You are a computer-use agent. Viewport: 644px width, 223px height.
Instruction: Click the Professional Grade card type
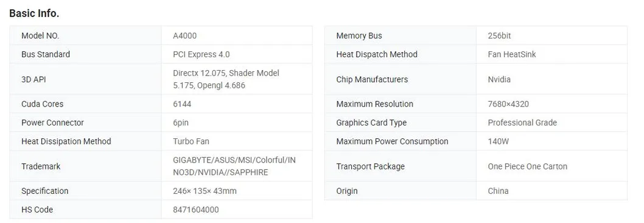[522, 122]
